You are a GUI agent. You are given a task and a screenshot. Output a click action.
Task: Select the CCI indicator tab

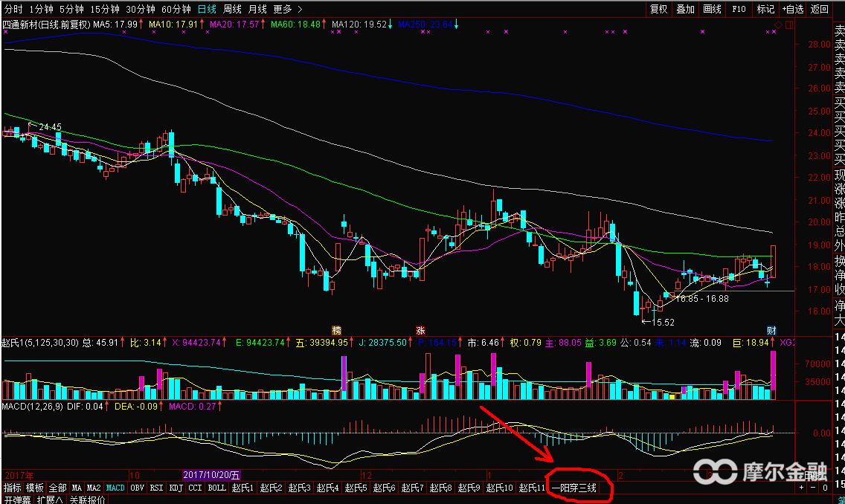(195, 488)
